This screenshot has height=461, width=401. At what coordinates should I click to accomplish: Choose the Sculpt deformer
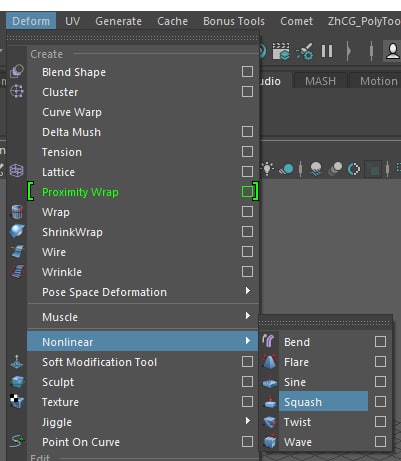58,382
